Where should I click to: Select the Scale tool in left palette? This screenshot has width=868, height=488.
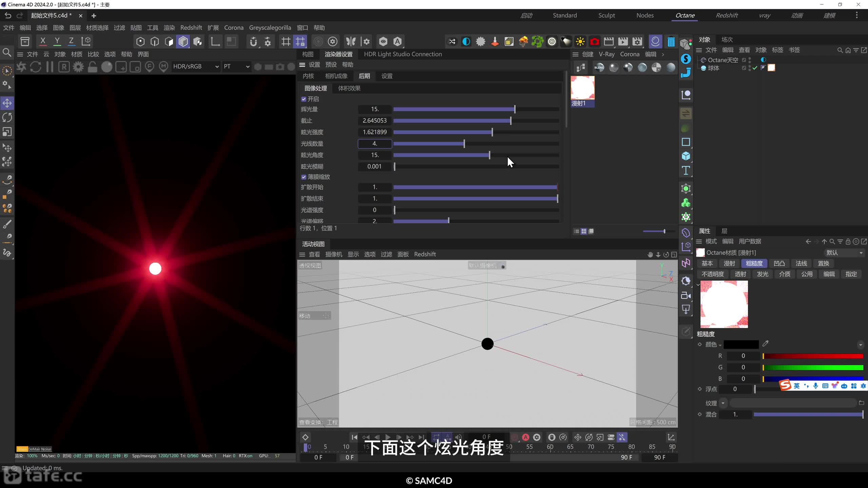click(x=7, y=131)
